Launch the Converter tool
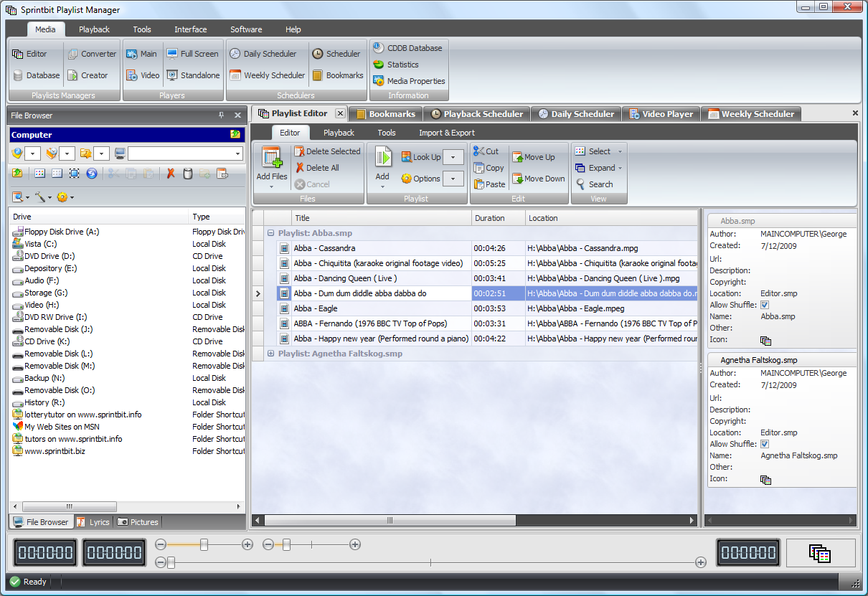Viewport: 868px width, 596px height. [x=92, y=54]
